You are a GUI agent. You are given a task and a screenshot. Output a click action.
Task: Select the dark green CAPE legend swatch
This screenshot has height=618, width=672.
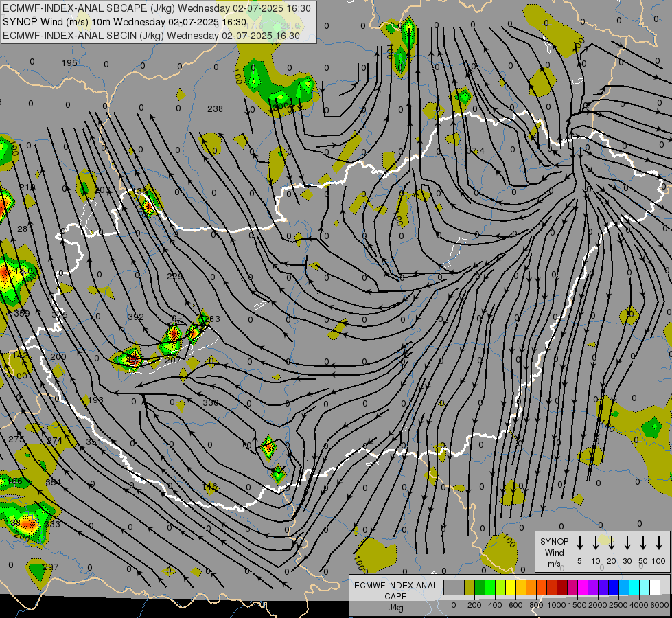[x=480, y=588]
